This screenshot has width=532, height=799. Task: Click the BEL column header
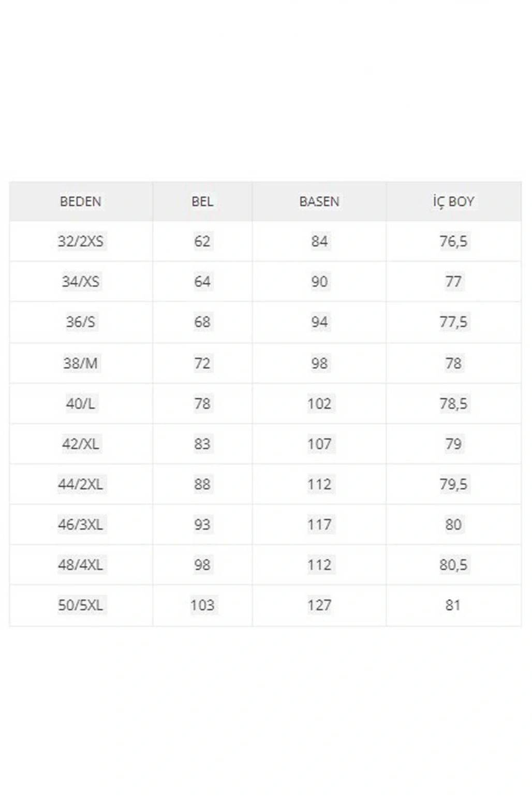click(202, 201)
